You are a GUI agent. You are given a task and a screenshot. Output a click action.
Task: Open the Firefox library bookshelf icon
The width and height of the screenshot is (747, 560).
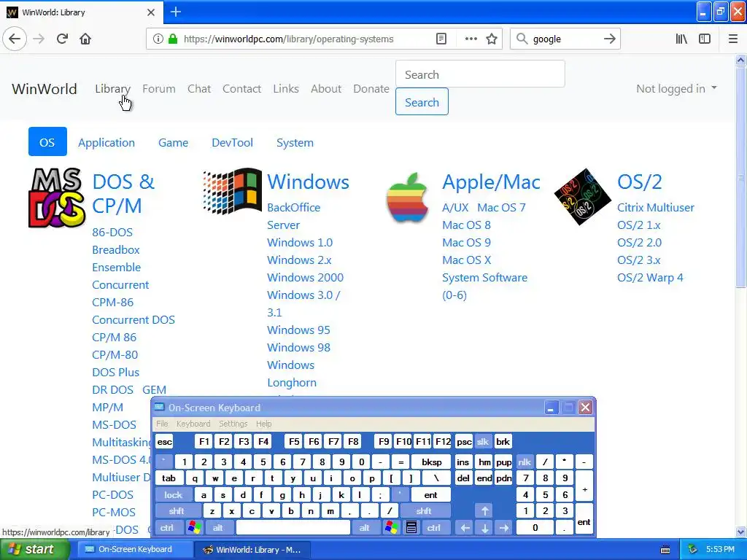tap(681, 39)
